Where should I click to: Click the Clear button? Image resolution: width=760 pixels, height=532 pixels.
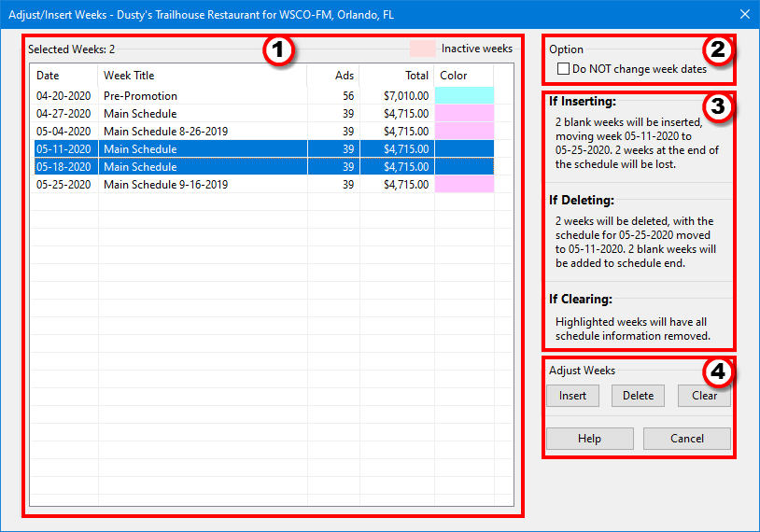coord(704,395)
